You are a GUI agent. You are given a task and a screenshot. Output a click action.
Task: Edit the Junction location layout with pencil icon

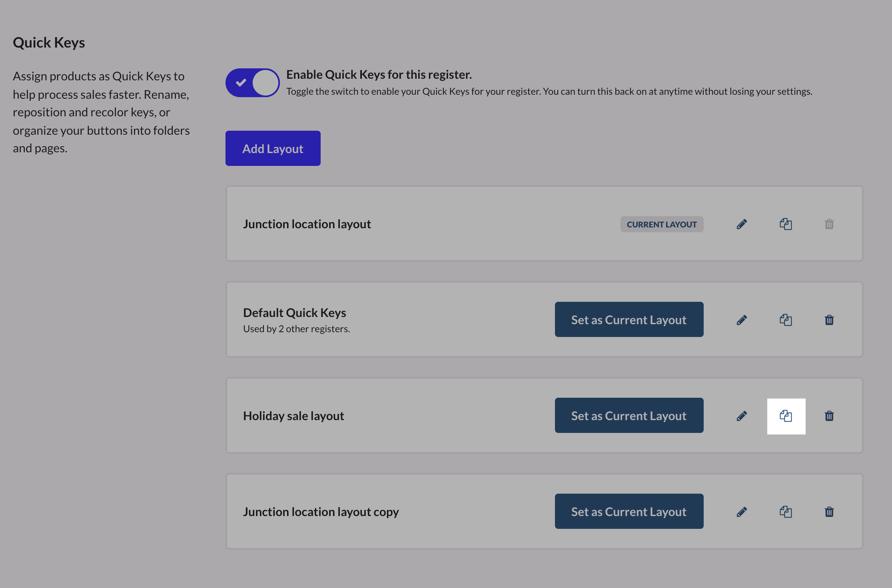[742, 224]
